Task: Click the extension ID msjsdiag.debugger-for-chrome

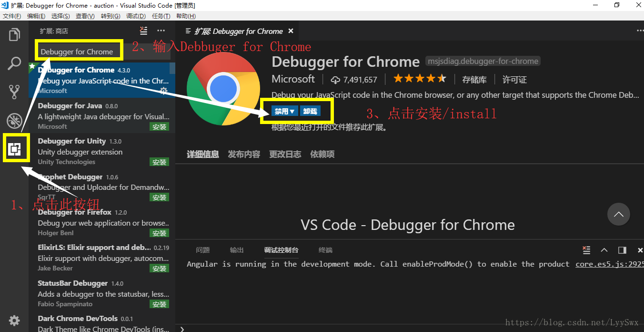Action: point(483,61)
